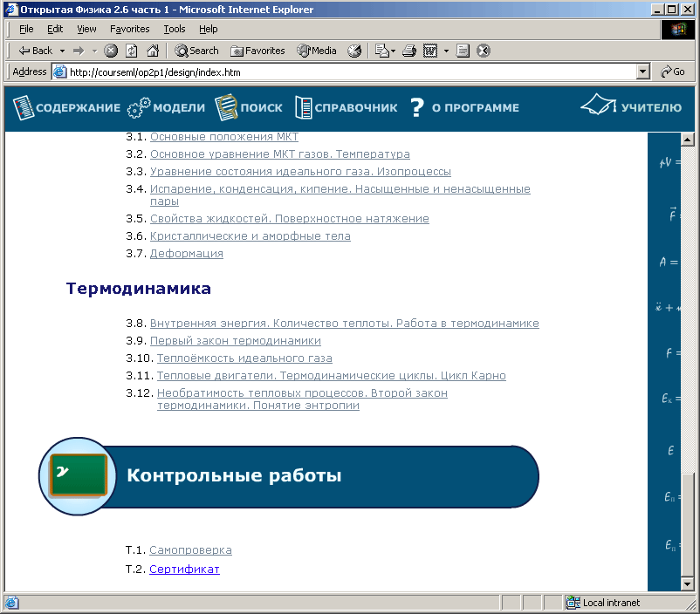Screen dimensions: 700x614
Task: Expand the Mail button dropdown arrow
Action: 394,51
